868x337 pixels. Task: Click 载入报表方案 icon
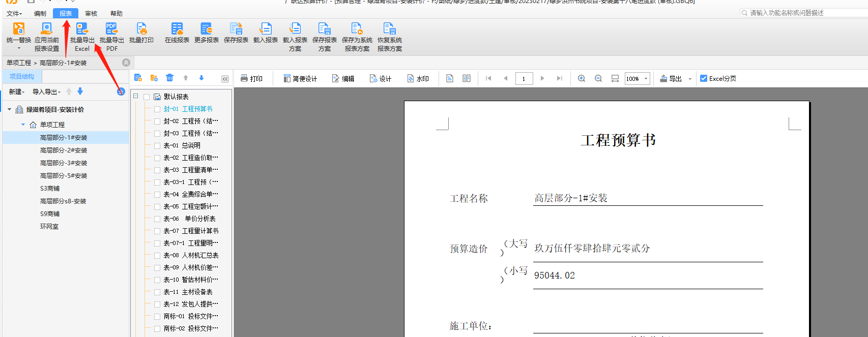pyautogui.click(x=295, y=29)
